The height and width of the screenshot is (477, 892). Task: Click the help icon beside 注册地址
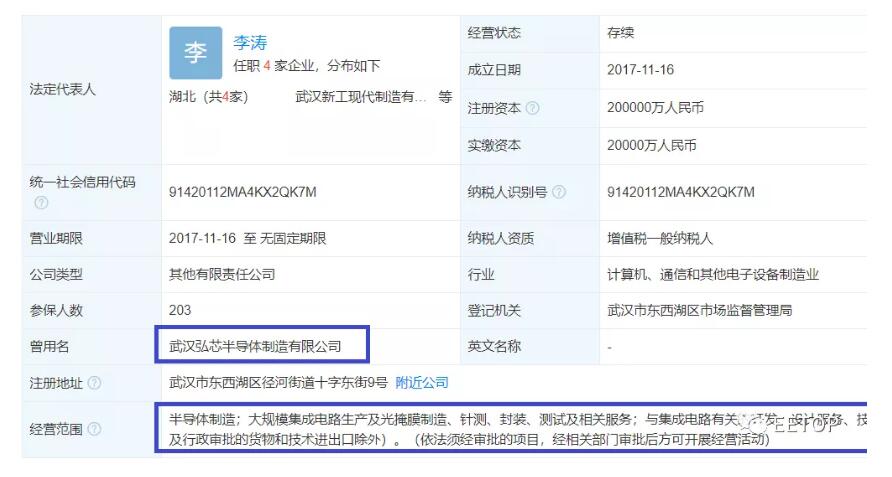[94, 383]
